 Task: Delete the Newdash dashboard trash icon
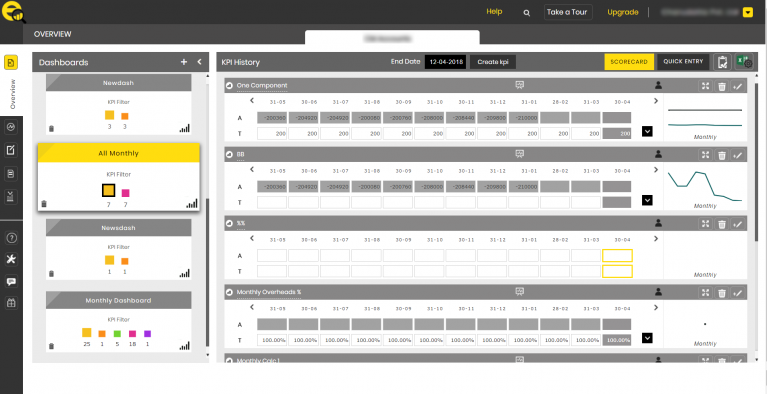pyautogui.click(x=52, y=129)
